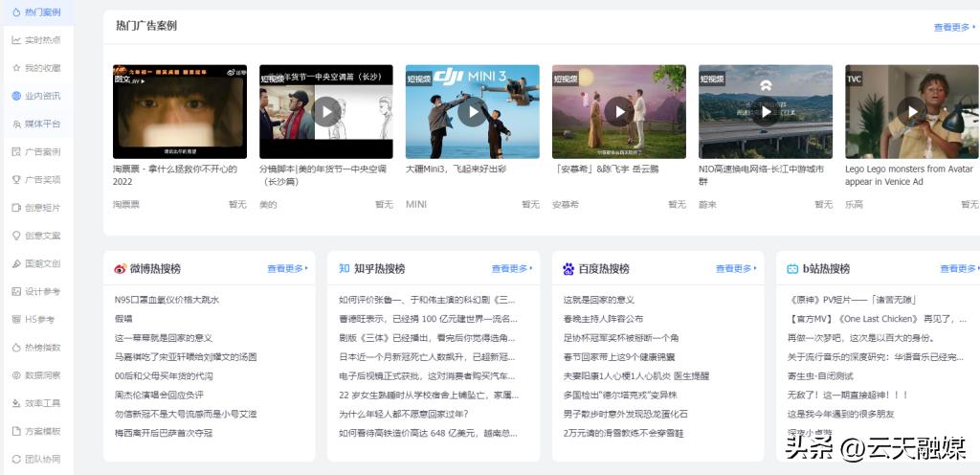Click the 安慕希 brand label
The height and width of the screenshot is (475, 980).
tap(565, 204)
